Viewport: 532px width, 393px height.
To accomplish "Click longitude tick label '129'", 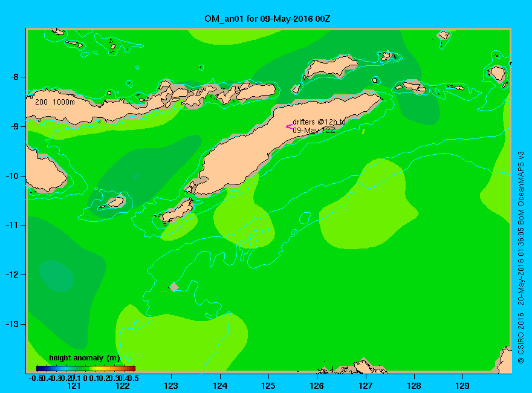I will (462, 386).
